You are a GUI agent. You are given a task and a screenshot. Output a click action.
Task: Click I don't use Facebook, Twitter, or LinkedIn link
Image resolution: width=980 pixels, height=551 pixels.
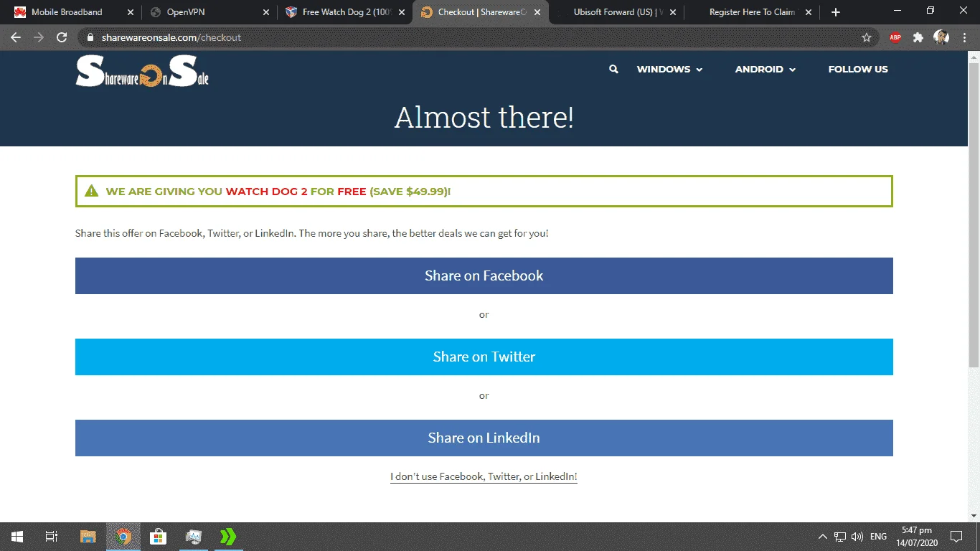click(484, 476)
